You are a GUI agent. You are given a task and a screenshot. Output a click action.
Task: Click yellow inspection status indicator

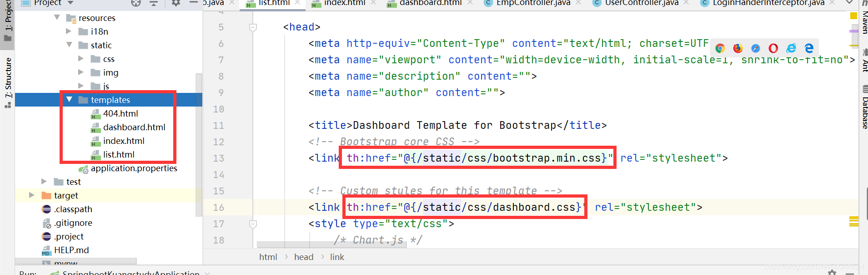853,16
